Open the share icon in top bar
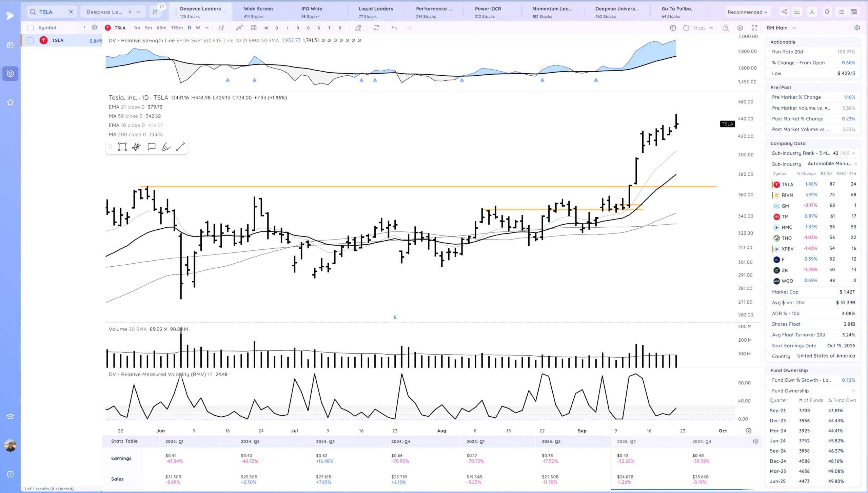 point(784,12)
